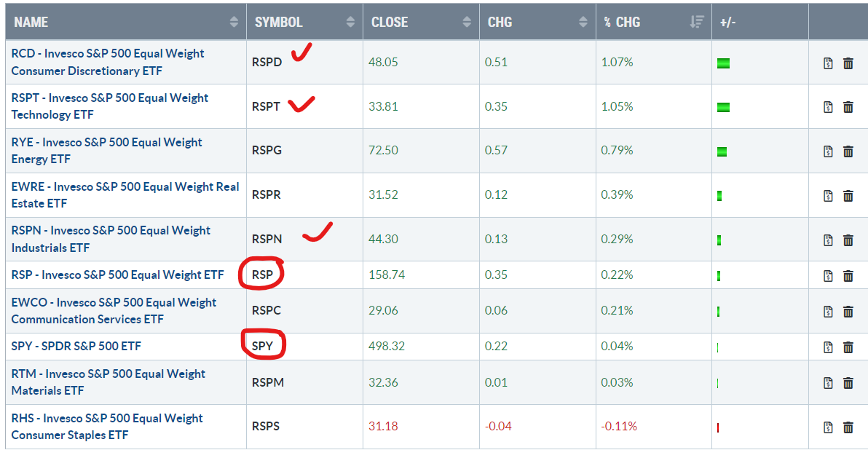
Task: Delete the RSPM row with trash icon
Action: click(x=848, y=383)
